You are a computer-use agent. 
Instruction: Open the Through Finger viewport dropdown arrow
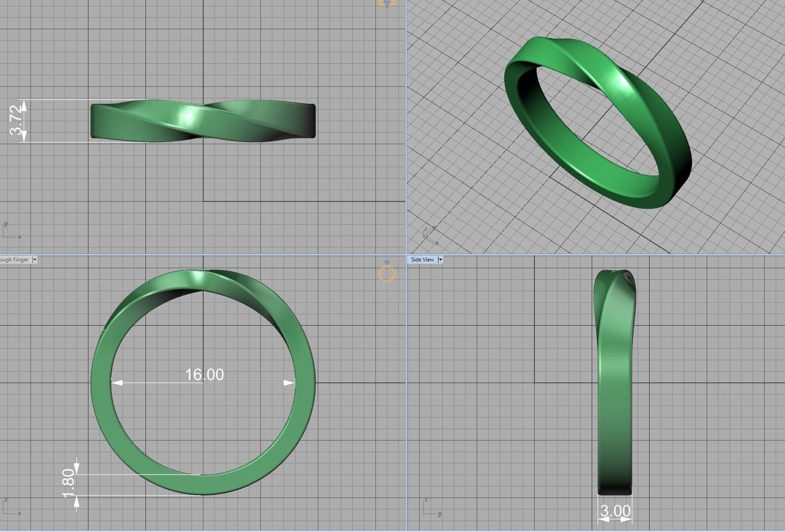point(34,260)
